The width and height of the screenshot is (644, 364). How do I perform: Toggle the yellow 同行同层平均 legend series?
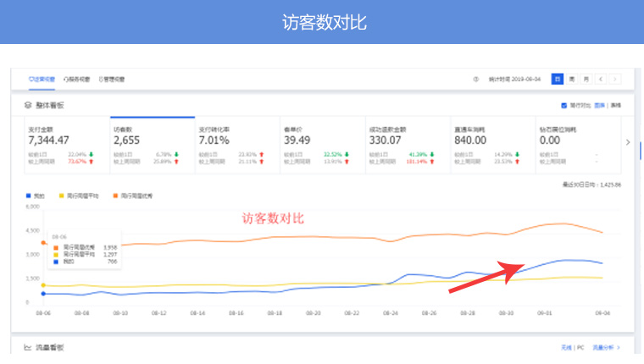(78, 196)
